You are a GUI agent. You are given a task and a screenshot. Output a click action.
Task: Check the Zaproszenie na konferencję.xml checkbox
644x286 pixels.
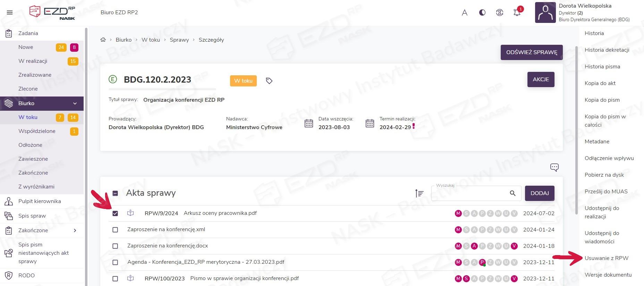115,230
